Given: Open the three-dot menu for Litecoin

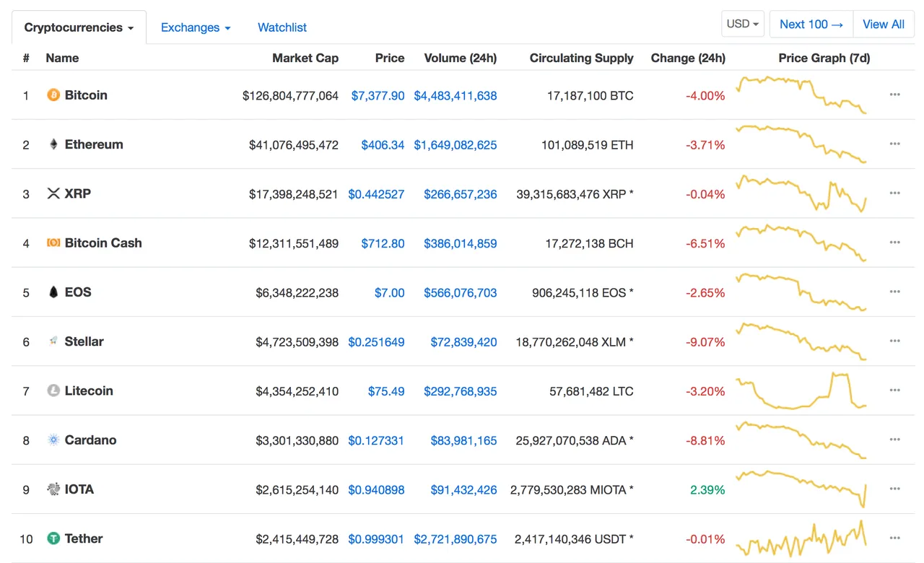Looking at the screenshot, I should (x=895, y=390).
